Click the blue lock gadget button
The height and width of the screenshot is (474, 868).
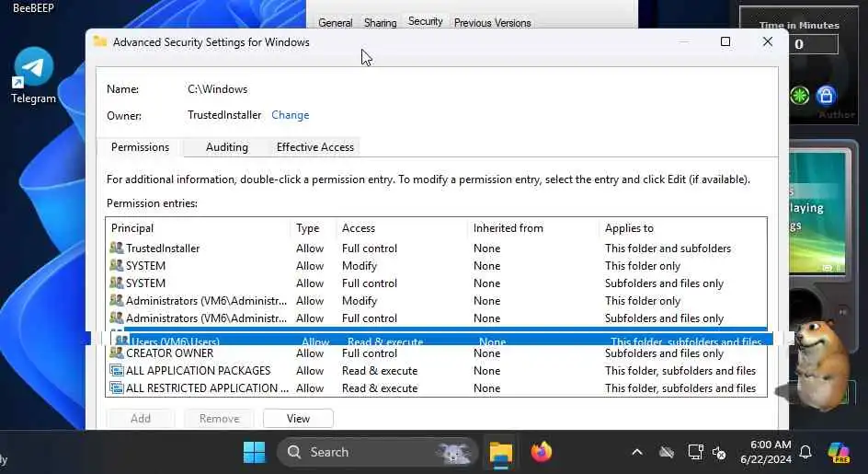tap(826, 96)
